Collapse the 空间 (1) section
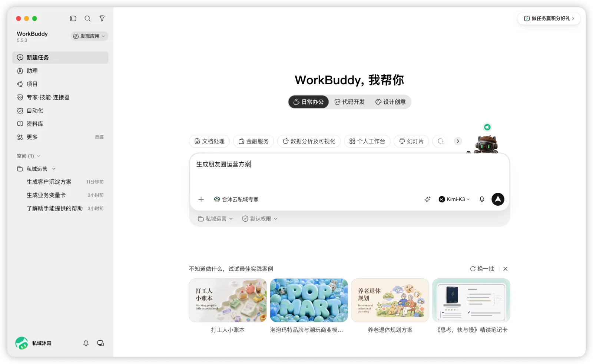Image resolution: width=593 pixels, height=364 pixels. 29,156
